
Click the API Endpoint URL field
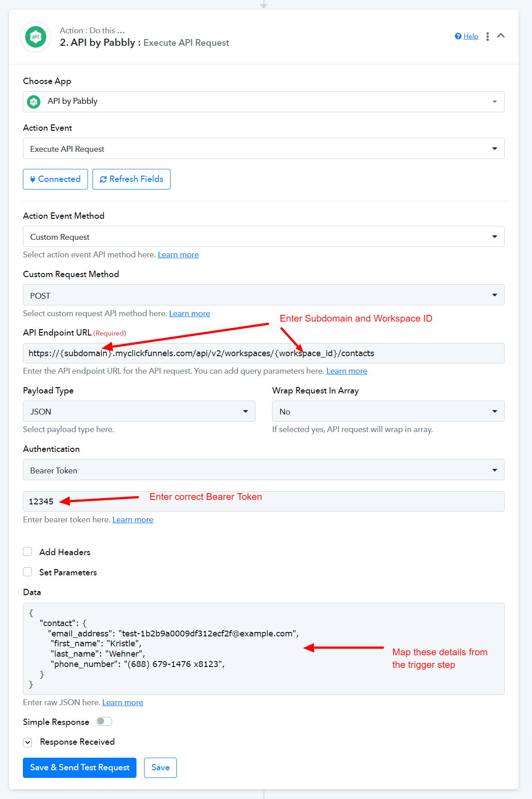pyautogui.click(x=264, y=353)
